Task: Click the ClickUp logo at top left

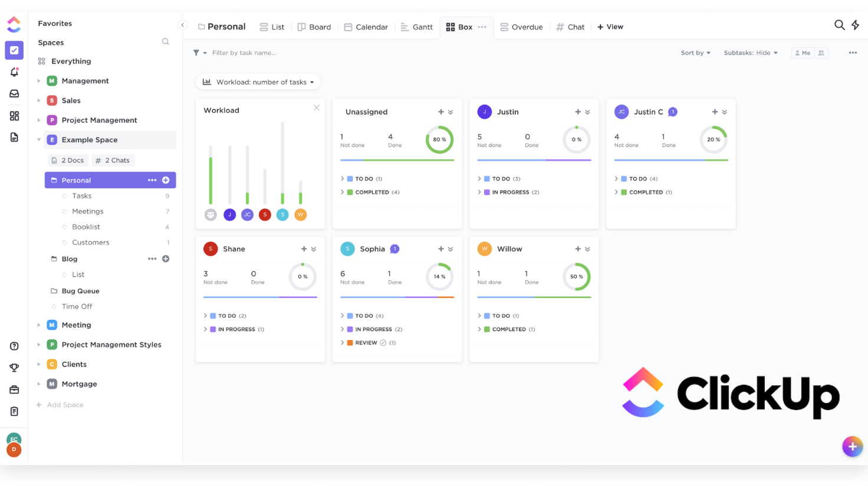Action: [14, 24]
